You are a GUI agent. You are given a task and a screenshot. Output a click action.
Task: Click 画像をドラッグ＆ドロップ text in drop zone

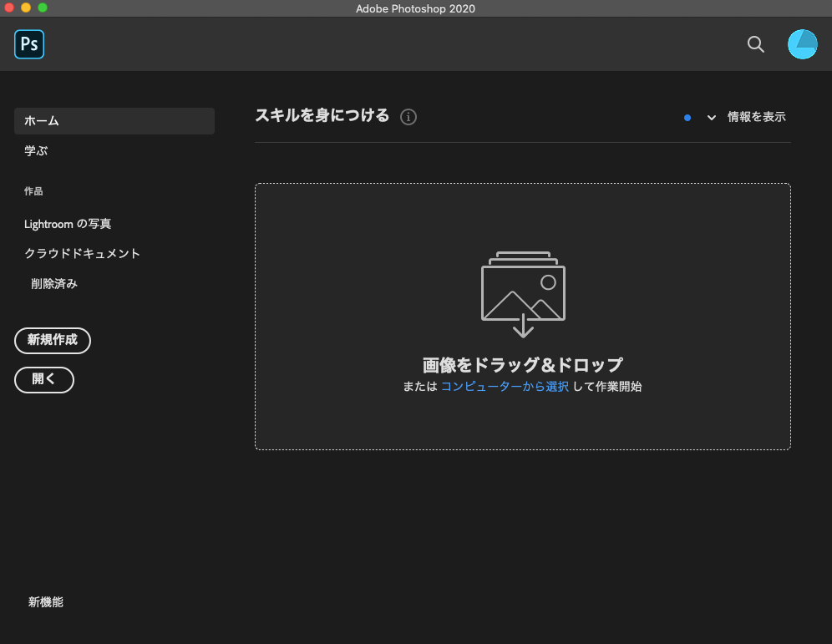(523, 365)
